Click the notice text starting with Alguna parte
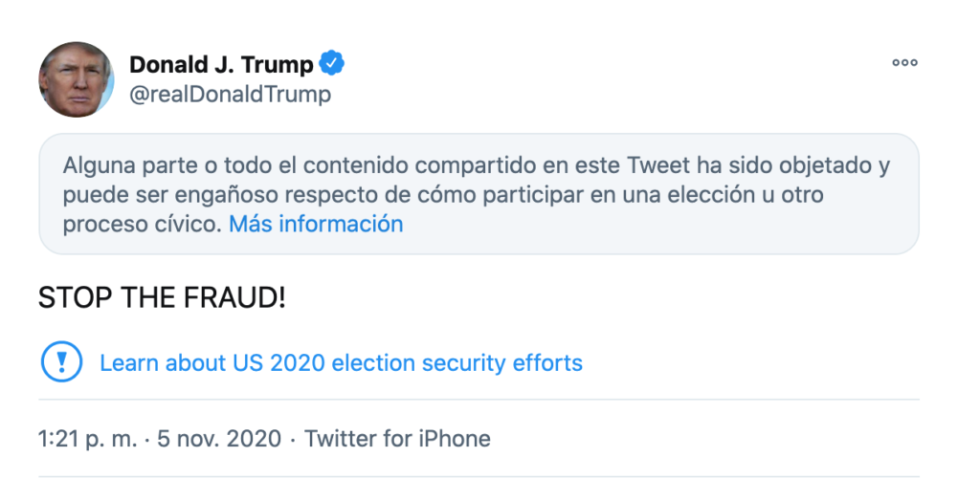The height and width of the screenshot is (479, 980). 477,164
